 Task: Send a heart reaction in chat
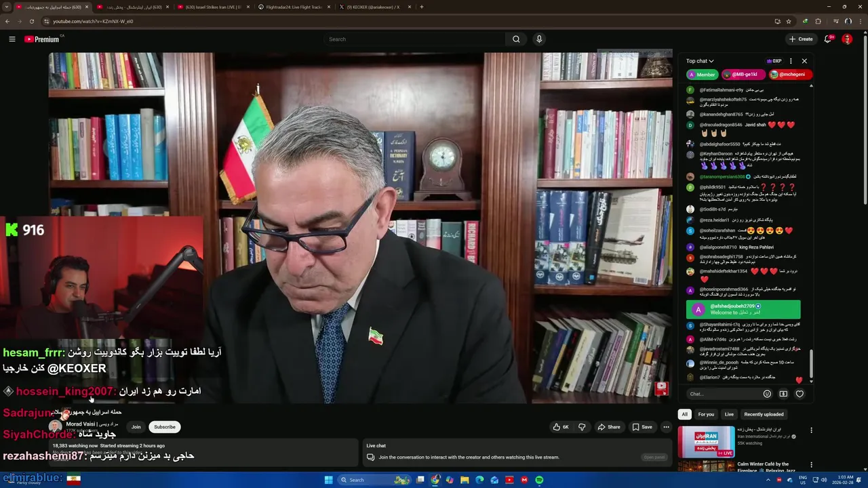pos(800,394)
